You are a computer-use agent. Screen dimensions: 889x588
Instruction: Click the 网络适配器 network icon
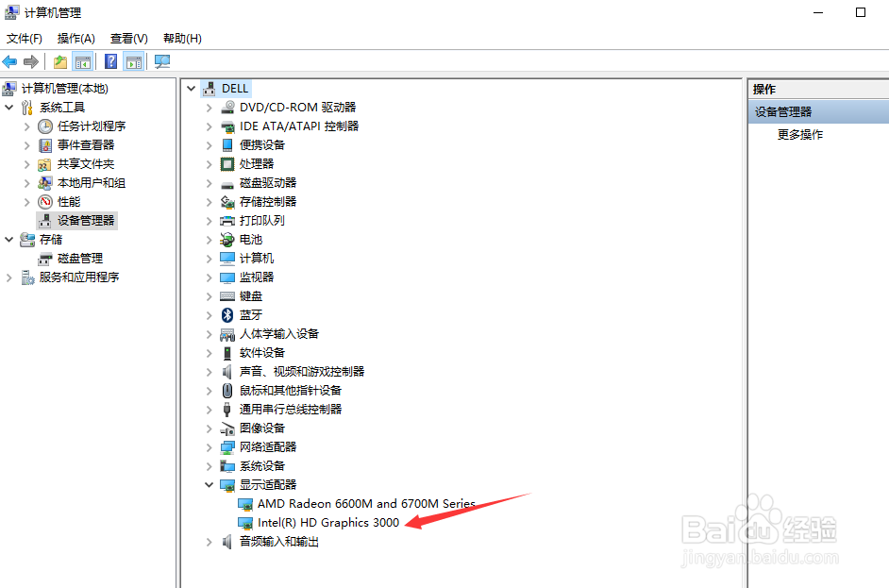[x=227, y=446]
